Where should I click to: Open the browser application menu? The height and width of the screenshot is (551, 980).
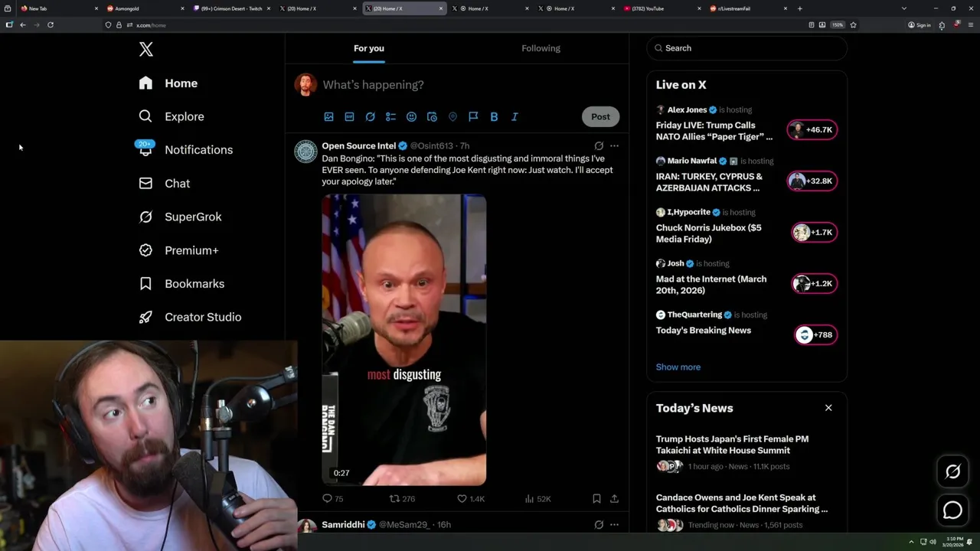(971, 25)
